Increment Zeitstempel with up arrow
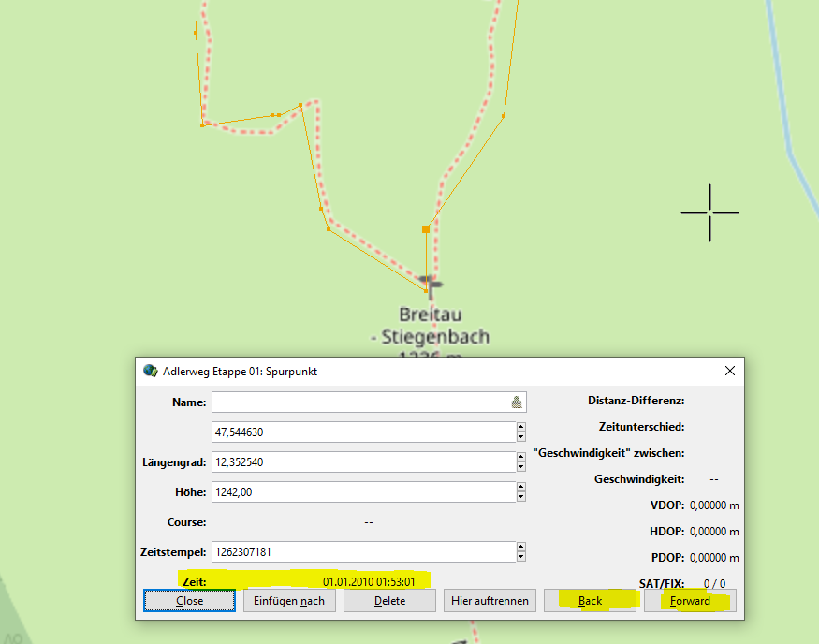Viewport: 819px width, 644px height. (x=520, y=547)
